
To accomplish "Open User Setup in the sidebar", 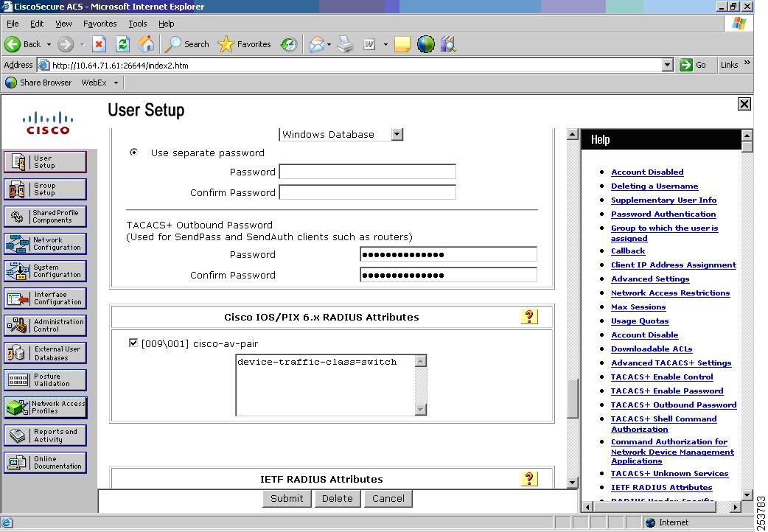I will pos(45,161).
